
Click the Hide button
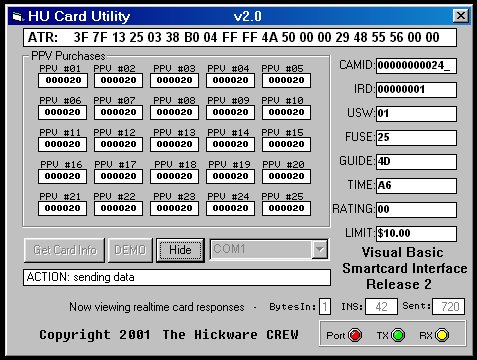click(x=180, y=250)
